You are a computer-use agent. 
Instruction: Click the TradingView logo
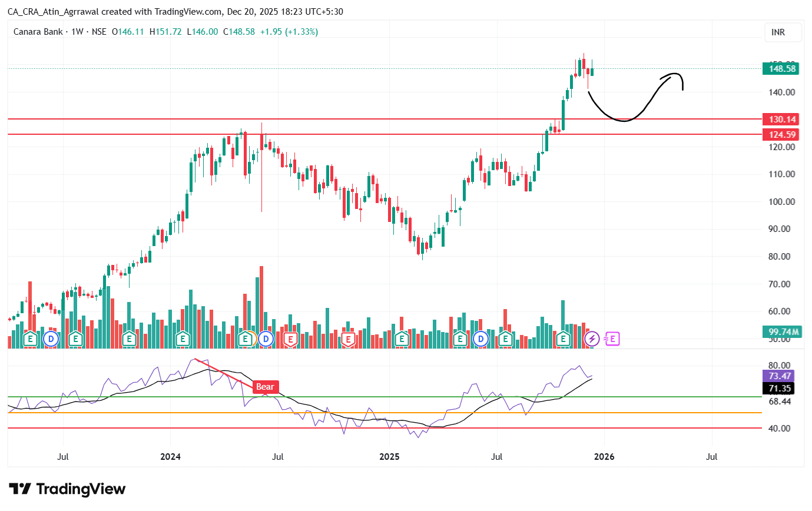pyautogui.click(x=67, y=489)
